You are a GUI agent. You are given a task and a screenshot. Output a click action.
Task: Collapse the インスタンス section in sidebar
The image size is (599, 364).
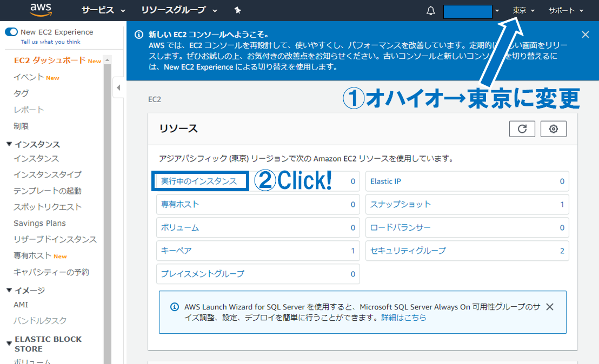click(x=9, y=144)
